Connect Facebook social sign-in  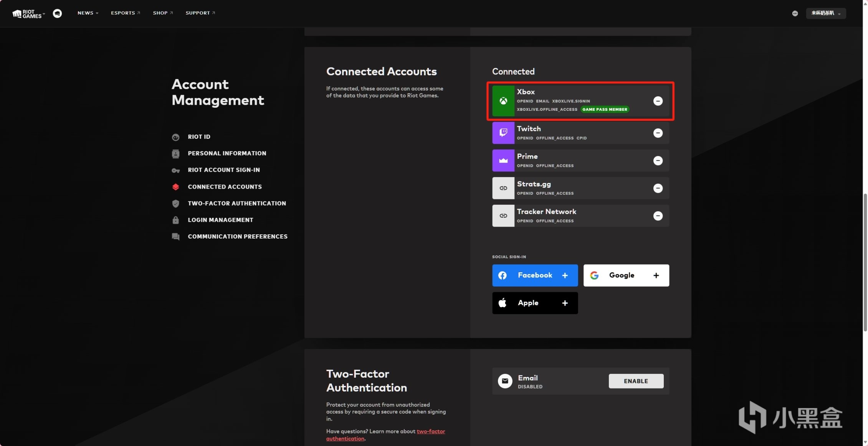[x=535, y=275]
